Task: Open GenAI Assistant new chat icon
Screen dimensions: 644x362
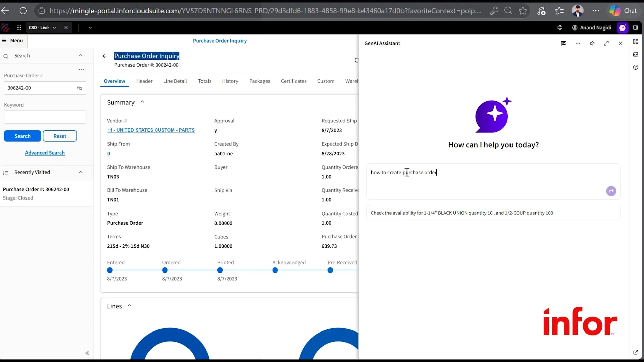Action: (x=563, y=43)
